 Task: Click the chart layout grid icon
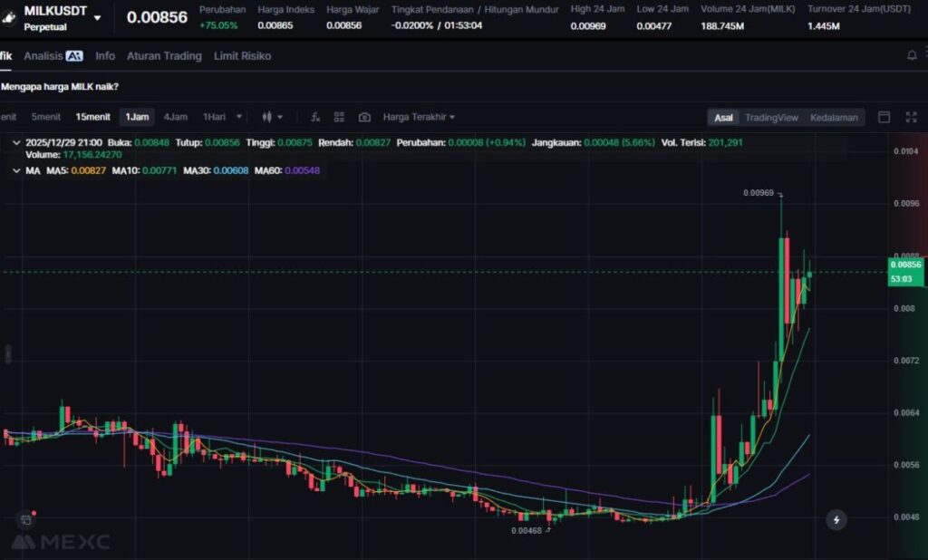(339, 117)
